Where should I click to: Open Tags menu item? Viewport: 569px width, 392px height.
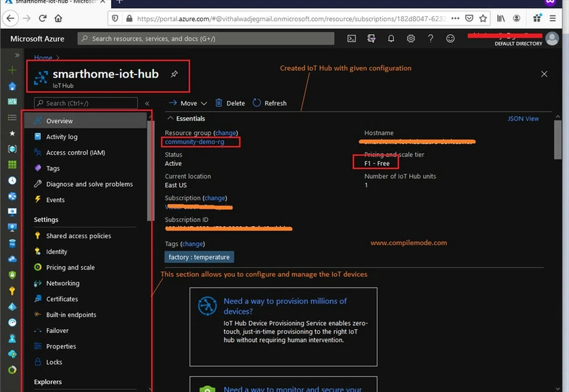(x=53, y=169)
